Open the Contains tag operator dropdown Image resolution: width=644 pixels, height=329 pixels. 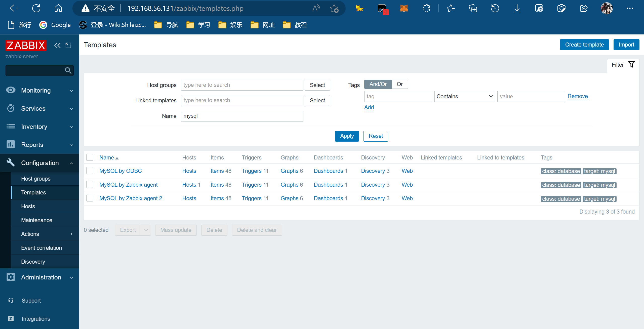tap(464, 97)
